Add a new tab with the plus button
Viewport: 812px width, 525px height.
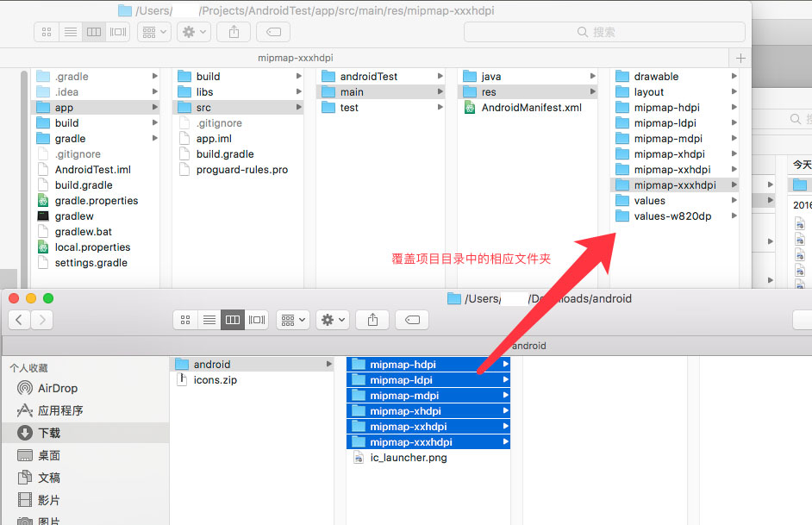pyautogui.click(x=740, y=58)
